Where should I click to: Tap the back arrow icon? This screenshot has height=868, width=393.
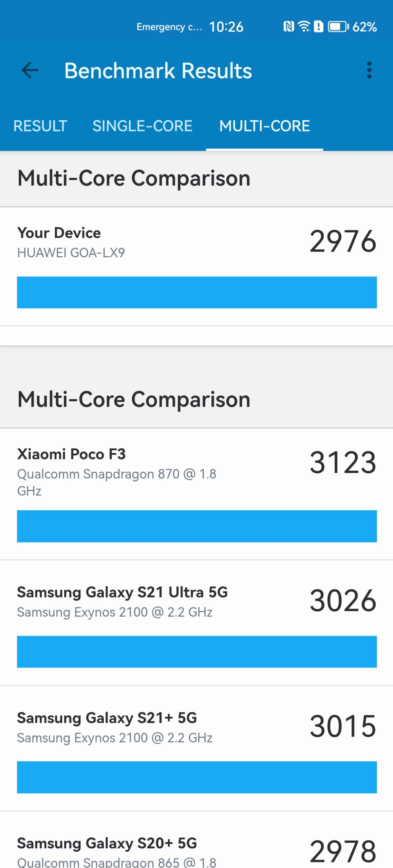coord(30,71)
